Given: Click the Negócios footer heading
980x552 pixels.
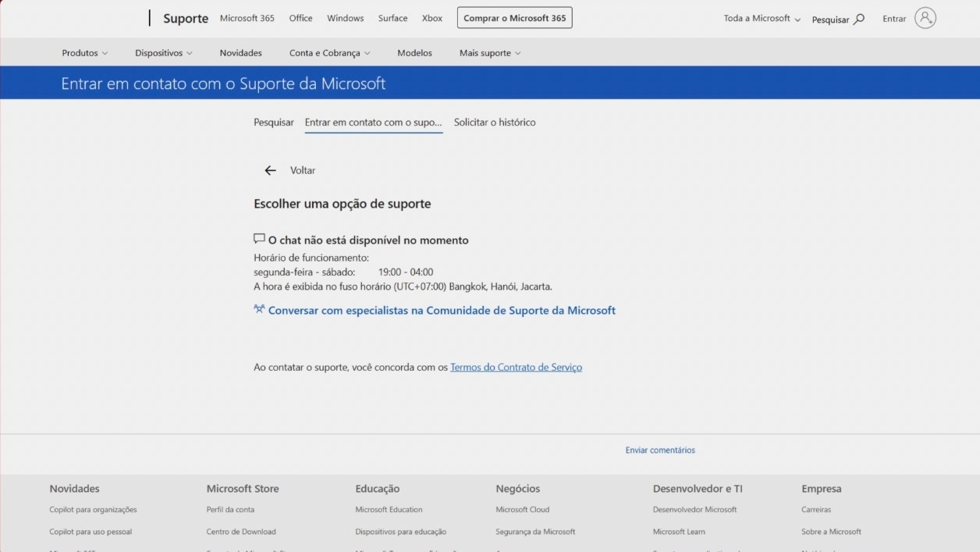Looking at the screenshot, I should point(518,489).
